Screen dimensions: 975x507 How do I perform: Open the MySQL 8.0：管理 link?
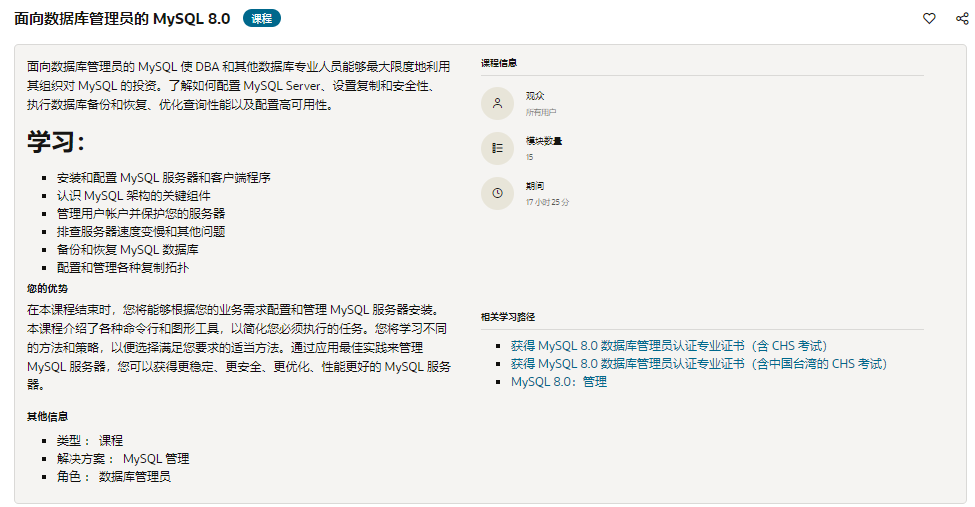(558, 382)
